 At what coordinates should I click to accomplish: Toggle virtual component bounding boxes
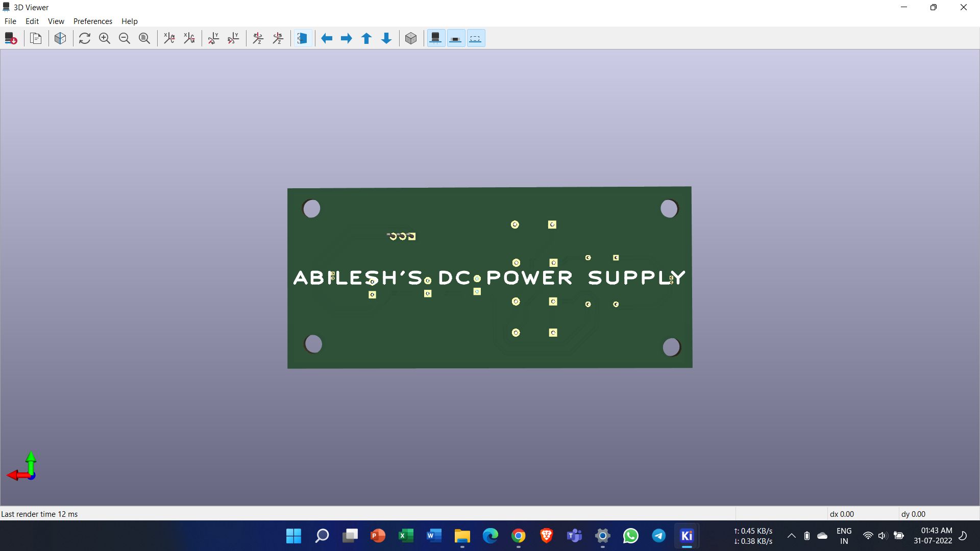tap(476, 38)
